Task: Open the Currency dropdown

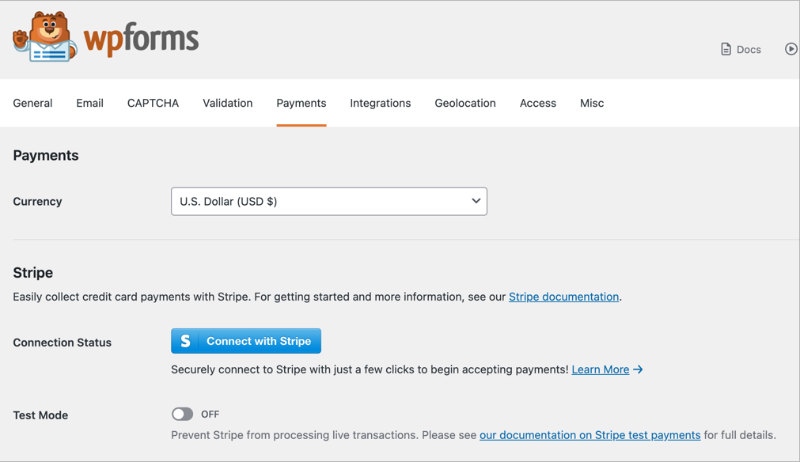Action: (329, 201)
